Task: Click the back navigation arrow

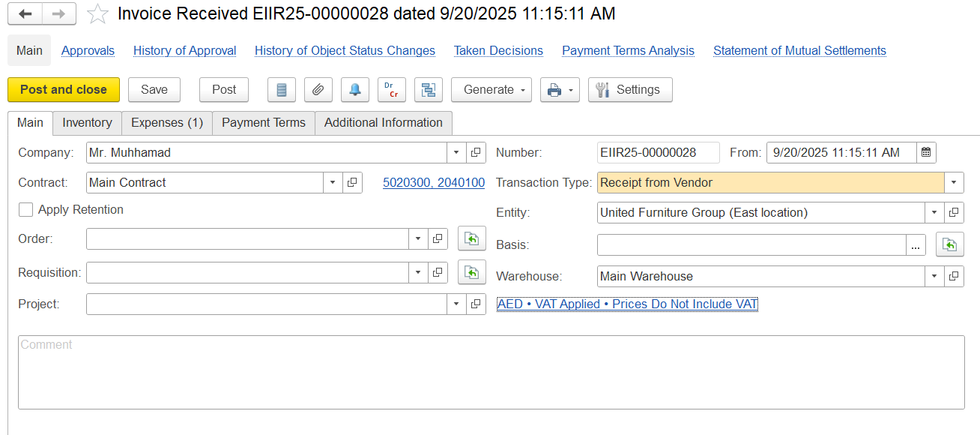Action: click(25, 14)
